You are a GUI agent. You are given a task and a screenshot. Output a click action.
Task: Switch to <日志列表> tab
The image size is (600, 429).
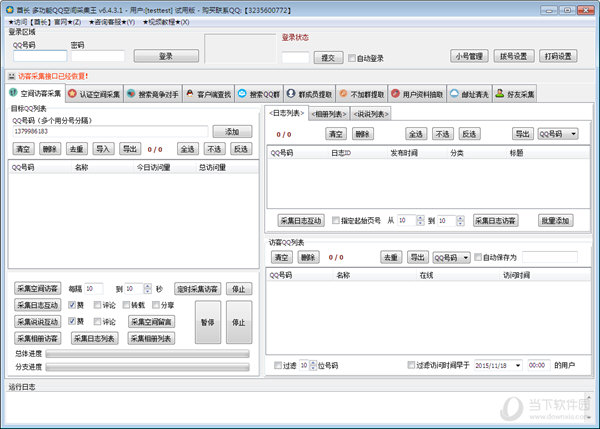coord(286,113)
